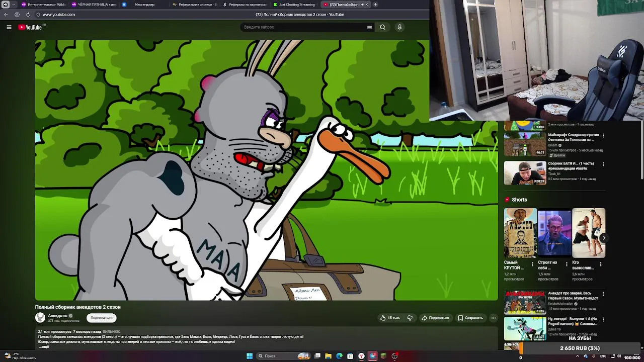Switch to the Just Chatting Streaming tab

295,5
